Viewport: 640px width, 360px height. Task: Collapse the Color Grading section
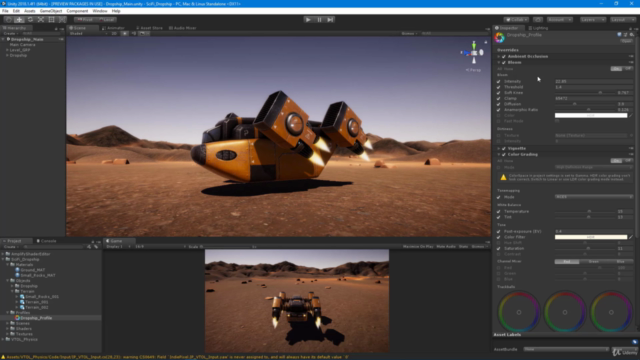tap(498, 155)
